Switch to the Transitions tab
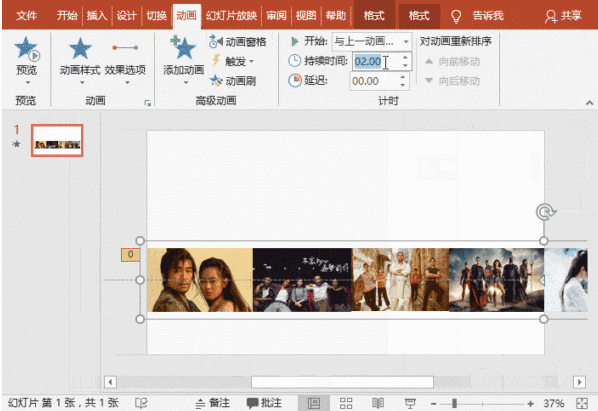 156,16
